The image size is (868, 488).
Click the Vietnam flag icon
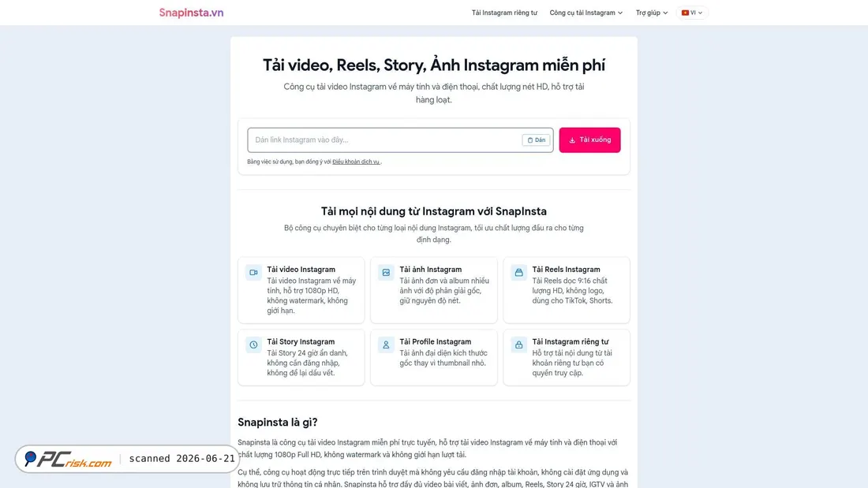coord(685,13)
